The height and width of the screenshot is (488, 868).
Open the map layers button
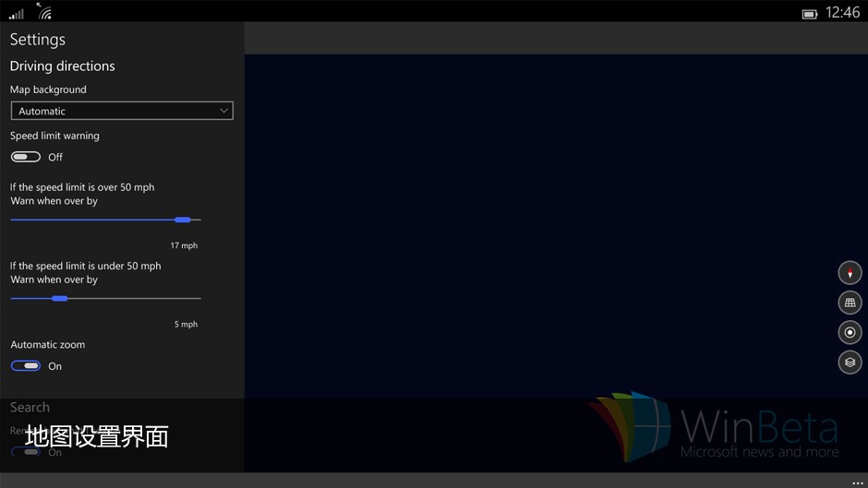tap(850, 363)
